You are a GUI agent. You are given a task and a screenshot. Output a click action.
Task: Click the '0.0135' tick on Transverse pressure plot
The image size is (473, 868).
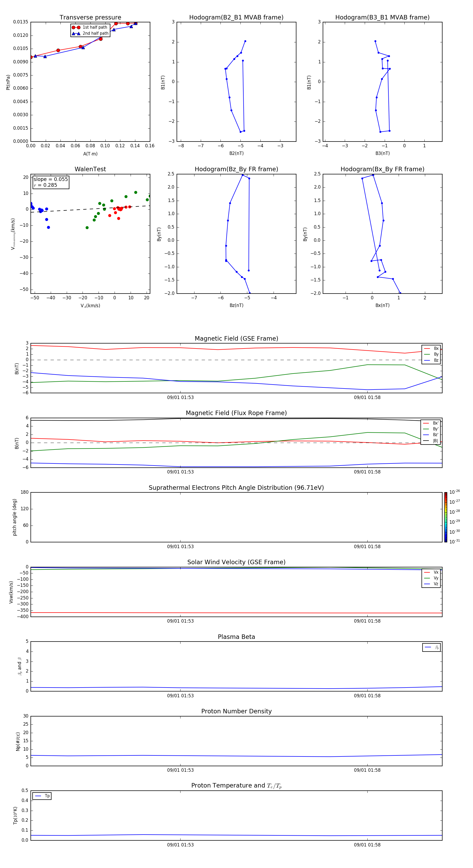(x=20, y=22)
